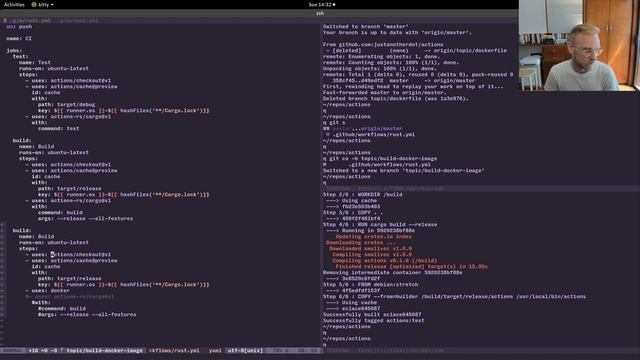
Task: Click 'remote: Counting objects' line
Action: [x=391, y=62]
